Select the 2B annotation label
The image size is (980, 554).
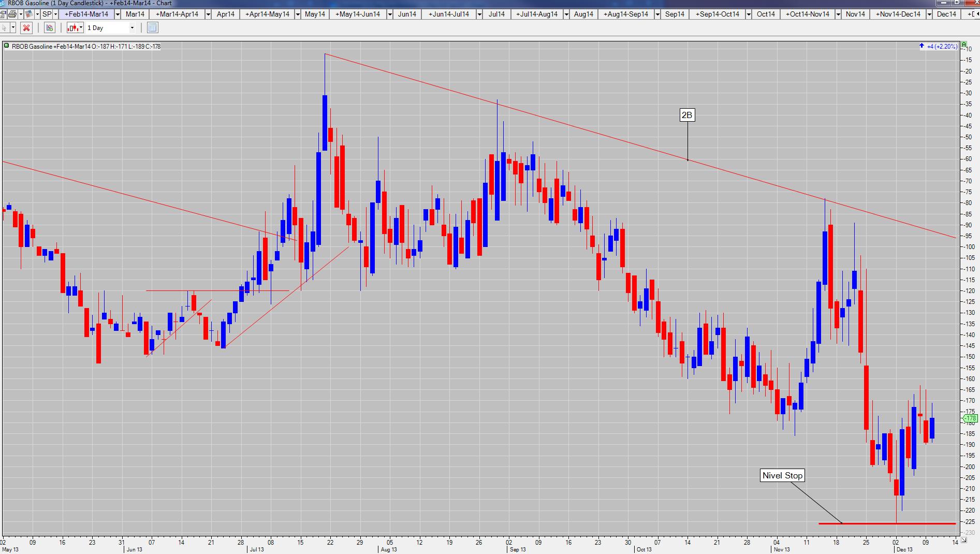click(x=687, y=115)
